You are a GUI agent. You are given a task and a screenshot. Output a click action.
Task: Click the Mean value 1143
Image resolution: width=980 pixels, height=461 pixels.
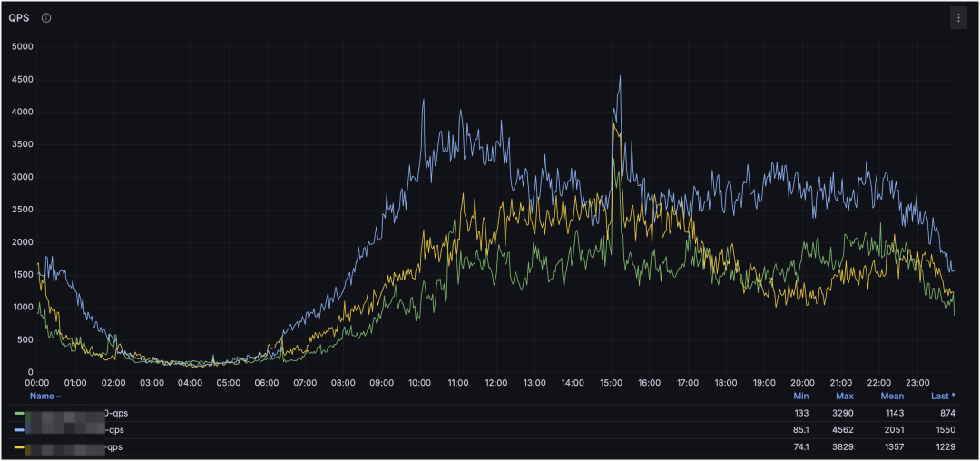pyautogui.click(x=893, y=413)
